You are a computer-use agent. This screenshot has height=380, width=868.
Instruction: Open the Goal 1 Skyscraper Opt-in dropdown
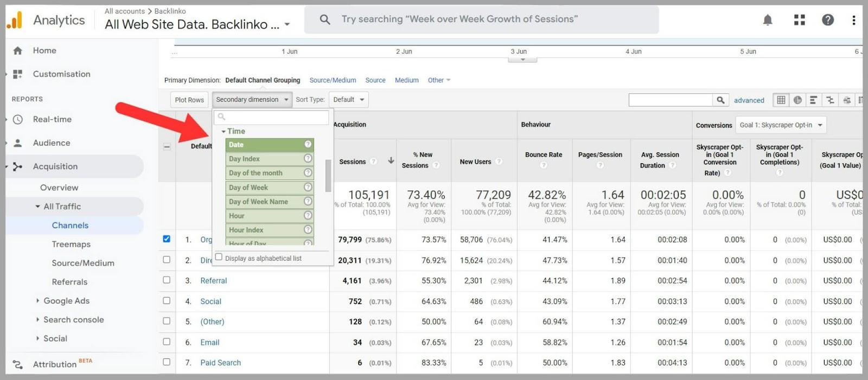tap(781, 125)
